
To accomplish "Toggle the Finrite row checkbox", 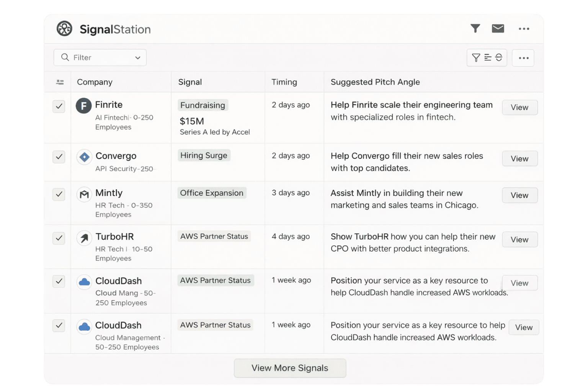I will click(59, 106).
